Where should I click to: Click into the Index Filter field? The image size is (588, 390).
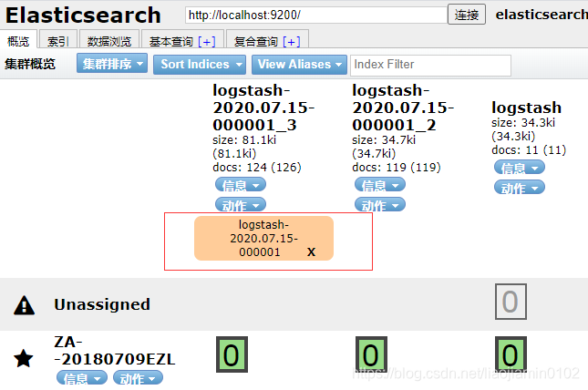(x=430, y=65)
